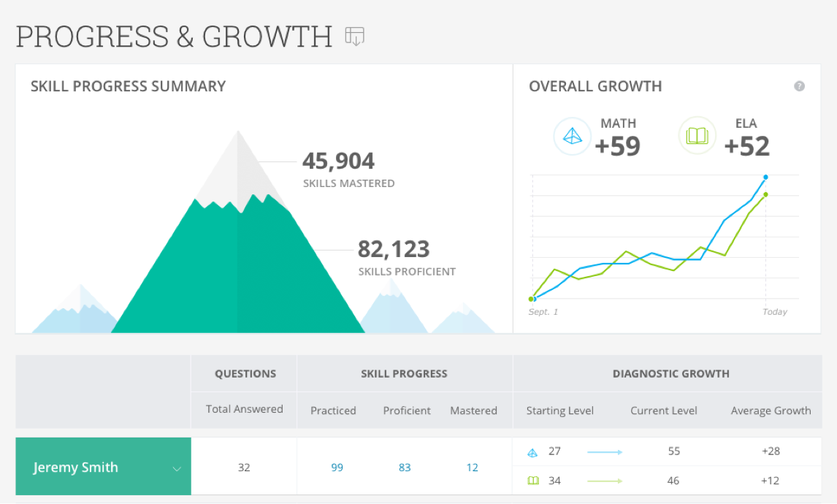Open the Skill Progress Summary panel header
This screenshot has width=837, height=504.
point(127,86)
